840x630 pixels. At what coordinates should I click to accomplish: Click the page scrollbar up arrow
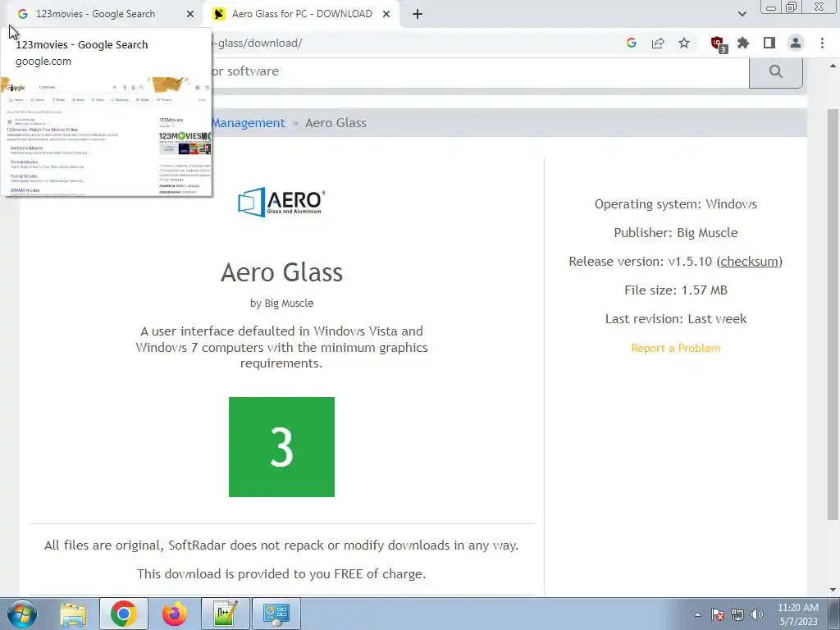point(833,66)
